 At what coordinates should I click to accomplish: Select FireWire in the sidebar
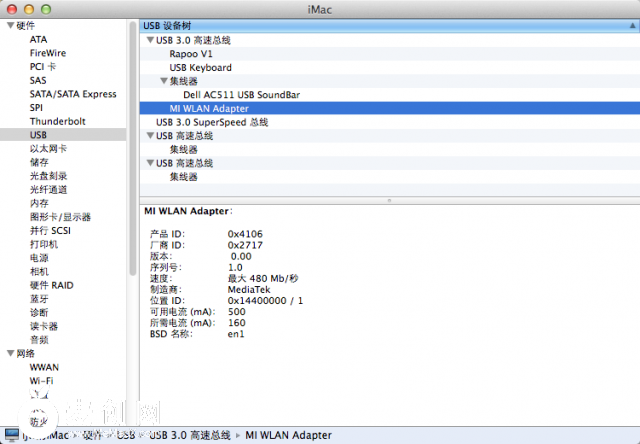[x=49, y=53]
